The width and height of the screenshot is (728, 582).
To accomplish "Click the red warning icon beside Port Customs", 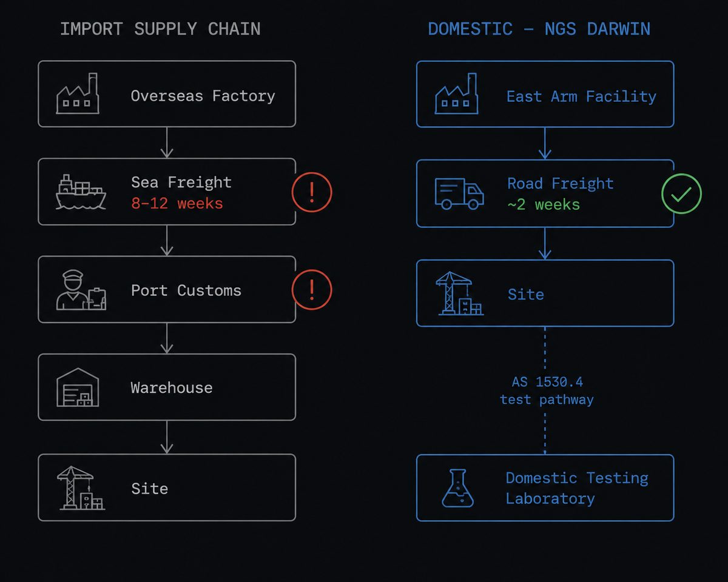I will (312, 290).
